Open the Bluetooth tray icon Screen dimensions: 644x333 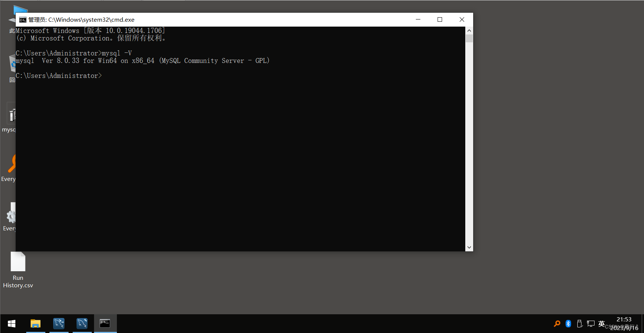pyautogui.click(x=568, y=324)
